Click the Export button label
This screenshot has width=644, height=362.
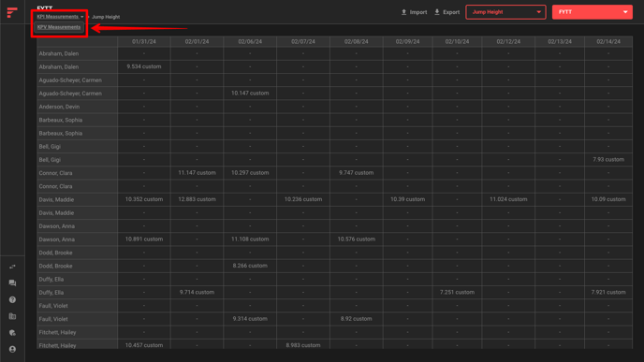pos(451,12)
